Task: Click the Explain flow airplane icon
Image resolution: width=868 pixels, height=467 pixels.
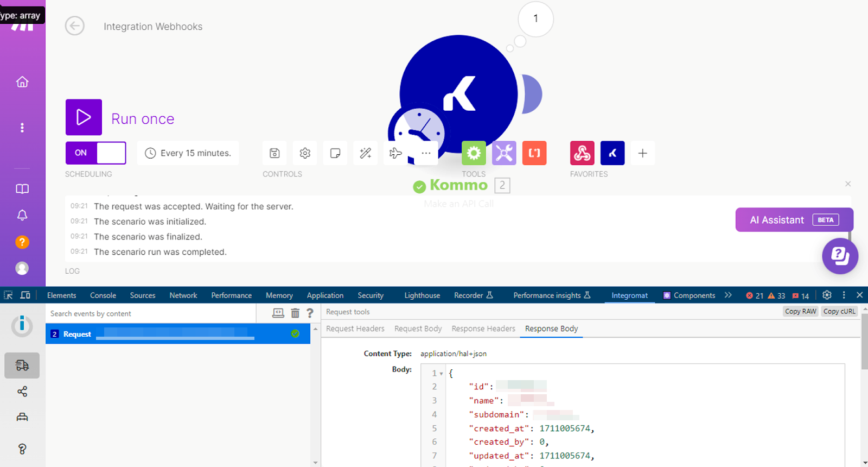Action: [395, 153]
